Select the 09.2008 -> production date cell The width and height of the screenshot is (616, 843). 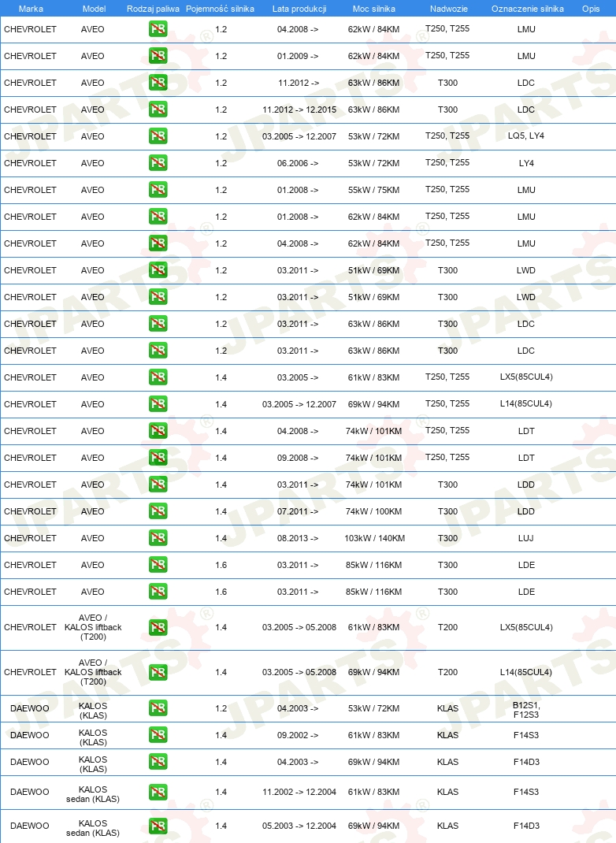[x=298, y=458]
